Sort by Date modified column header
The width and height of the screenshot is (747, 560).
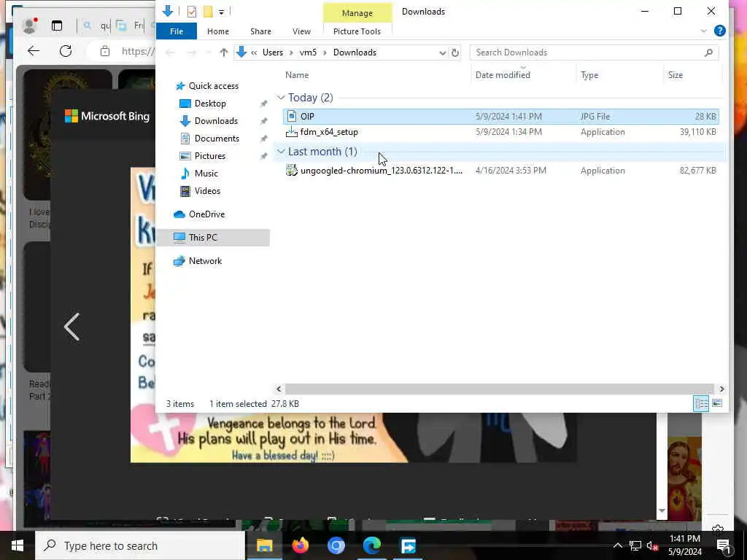point(503,75)
